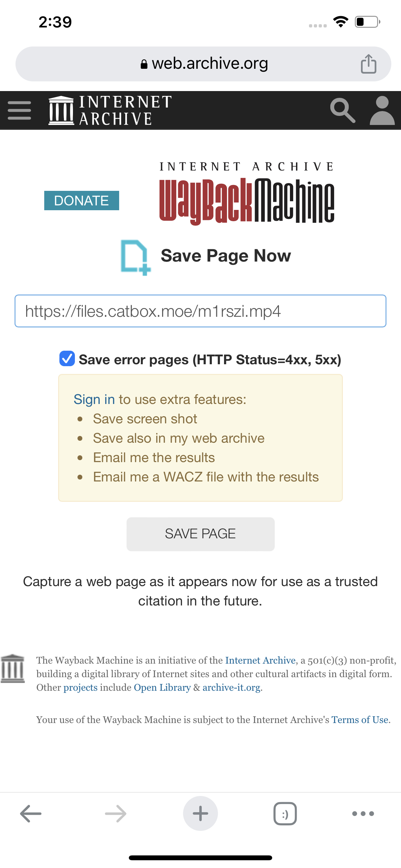Tap the web.archive.org address bar
The width and height of the screenshot is (401, 868).
click(x=203, y=64)
